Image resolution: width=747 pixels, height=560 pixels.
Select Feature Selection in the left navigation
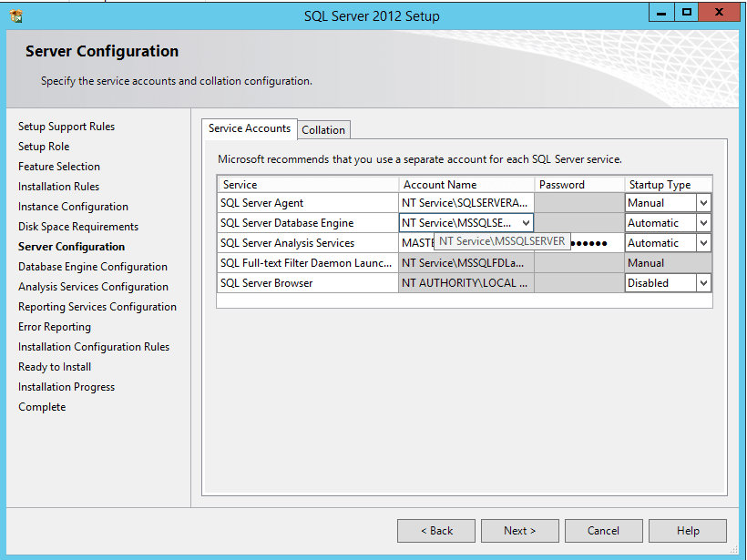click(58, 166)
